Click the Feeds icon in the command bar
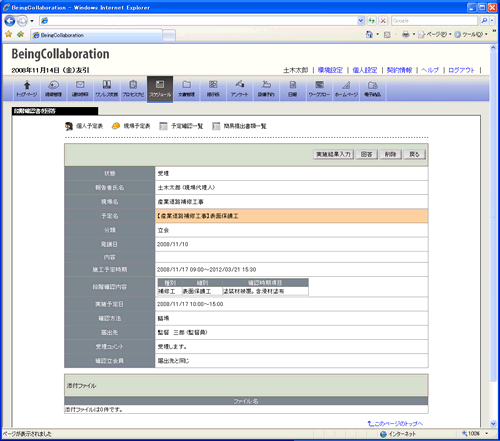Screen dimensions: 500x441 (387, 35)
